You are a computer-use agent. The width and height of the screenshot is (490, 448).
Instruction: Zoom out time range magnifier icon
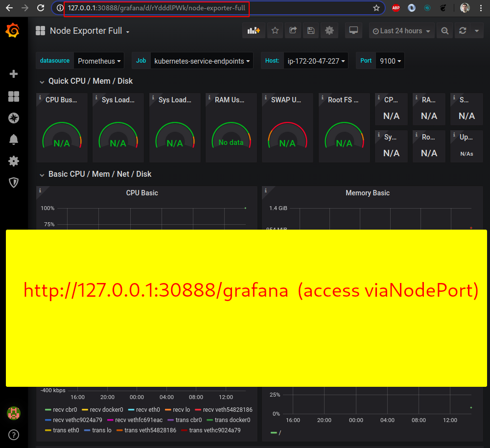point(444,31)
